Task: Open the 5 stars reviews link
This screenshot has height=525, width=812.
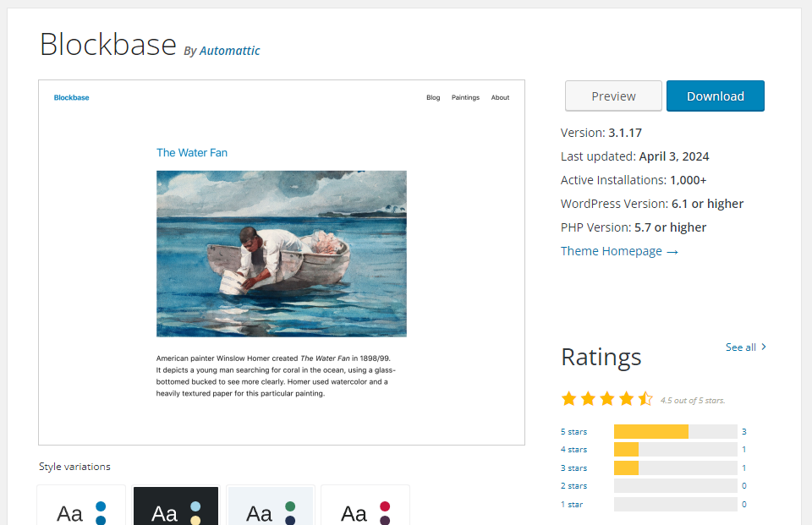Action: pyautogui.click(x=573, y=431)
